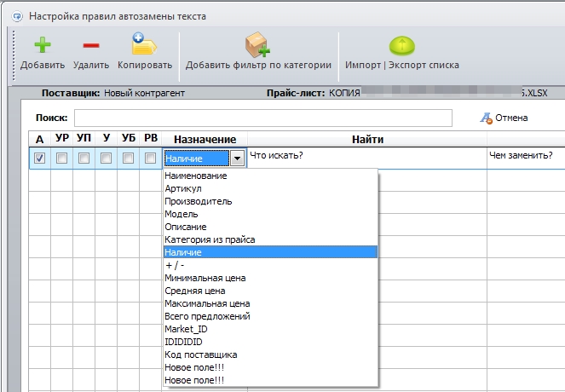
Task: Enable the РВ column checkbox
Action: [150, 158]
